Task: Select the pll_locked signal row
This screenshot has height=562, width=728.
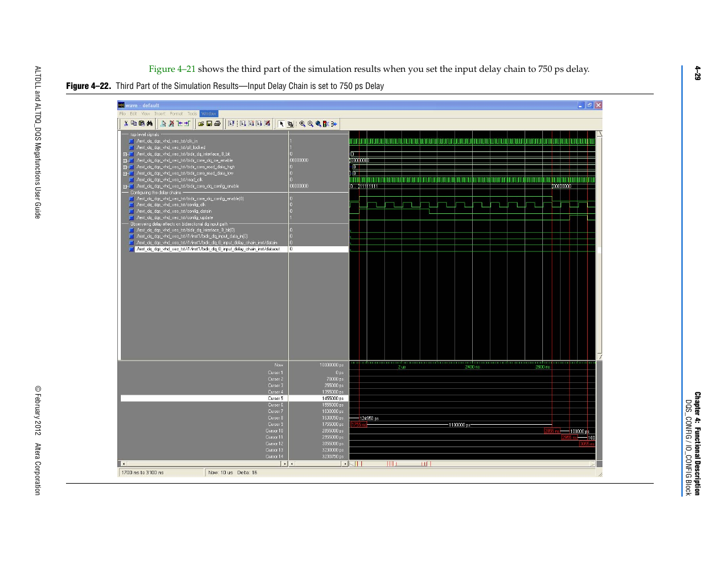Action: point(171,148)
